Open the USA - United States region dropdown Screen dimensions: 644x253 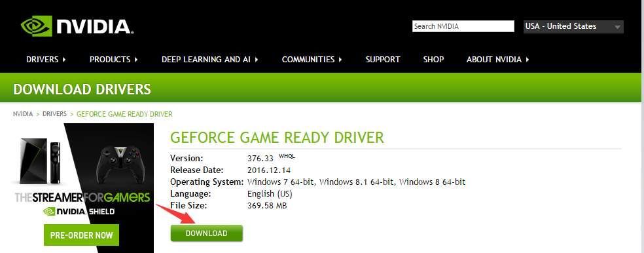573,27
